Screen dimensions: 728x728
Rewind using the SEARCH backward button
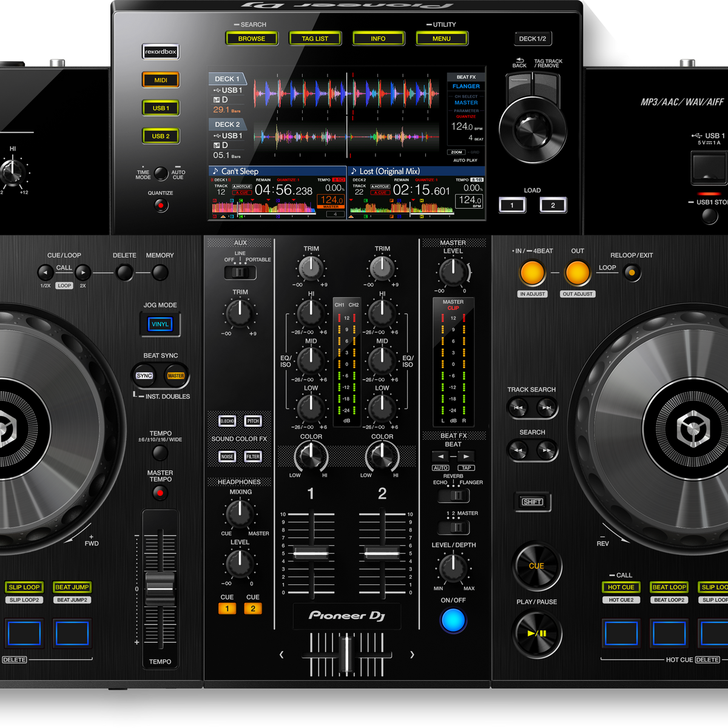coord(518,450)
